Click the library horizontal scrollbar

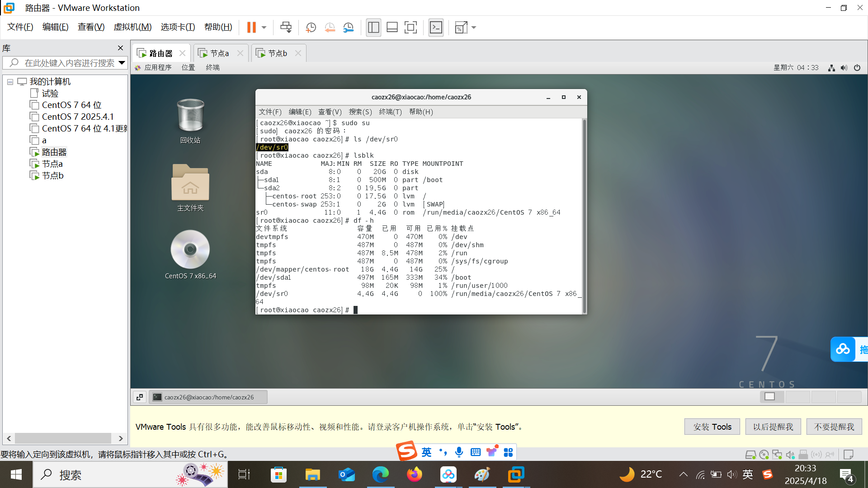click(x=63, y=438)
